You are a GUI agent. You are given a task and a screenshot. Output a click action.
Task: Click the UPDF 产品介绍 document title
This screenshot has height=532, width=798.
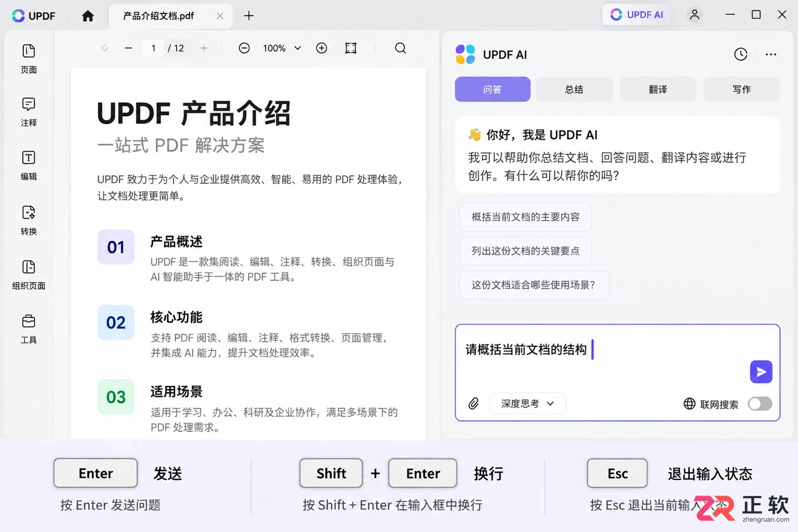tap(193, 114)
